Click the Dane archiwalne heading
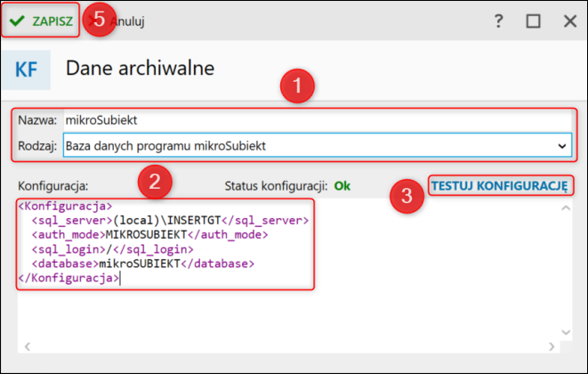Screen dimensions: 588x374 [140, 69]
